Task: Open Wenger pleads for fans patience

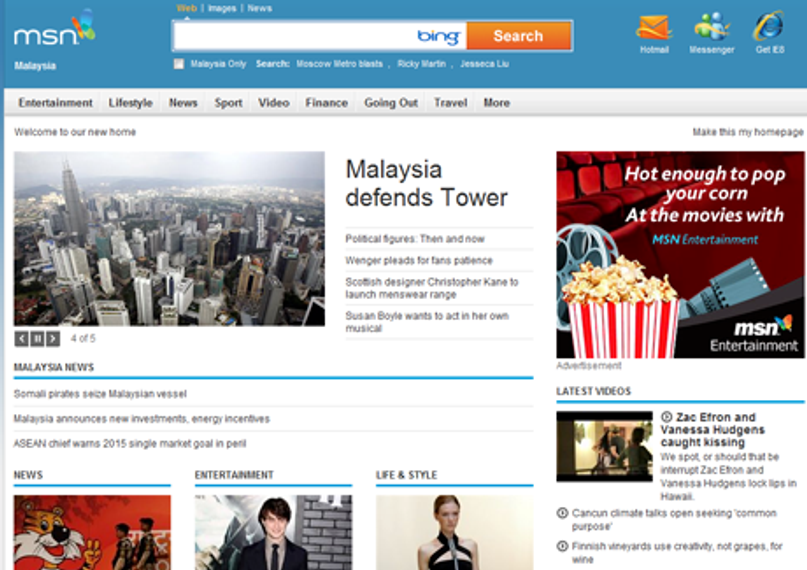Action: click(x=419, y=260)
